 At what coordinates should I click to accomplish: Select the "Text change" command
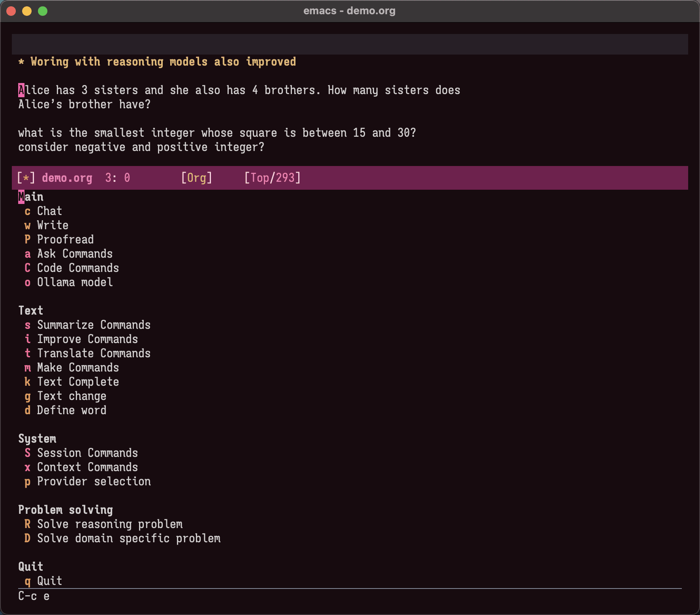(72, 396)
